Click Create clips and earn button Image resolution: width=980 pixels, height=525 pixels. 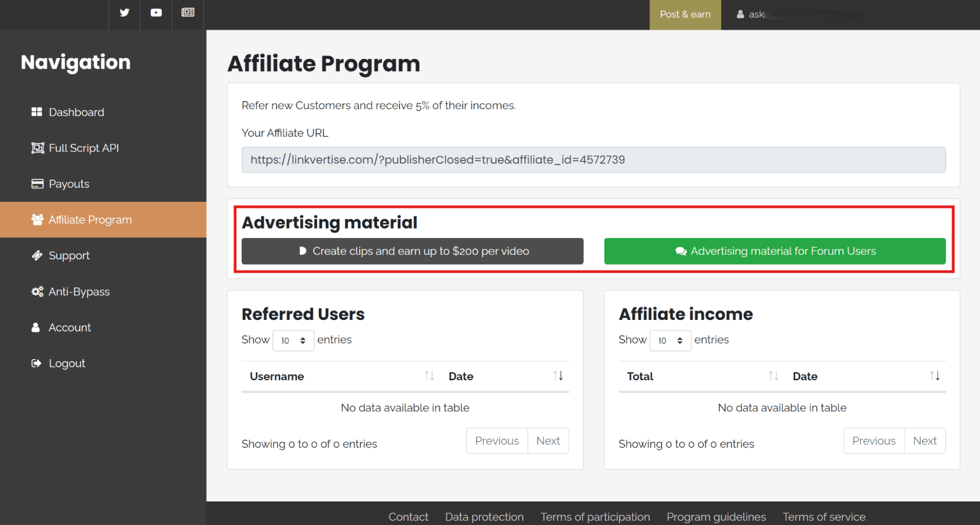[412, 251]
